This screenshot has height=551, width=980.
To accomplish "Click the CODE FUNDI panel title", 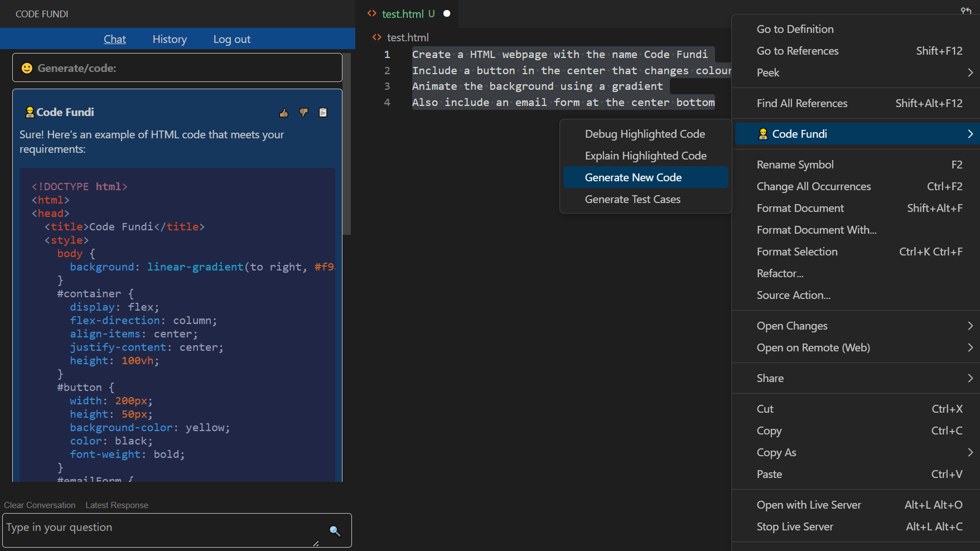I will tap(42, 14).
